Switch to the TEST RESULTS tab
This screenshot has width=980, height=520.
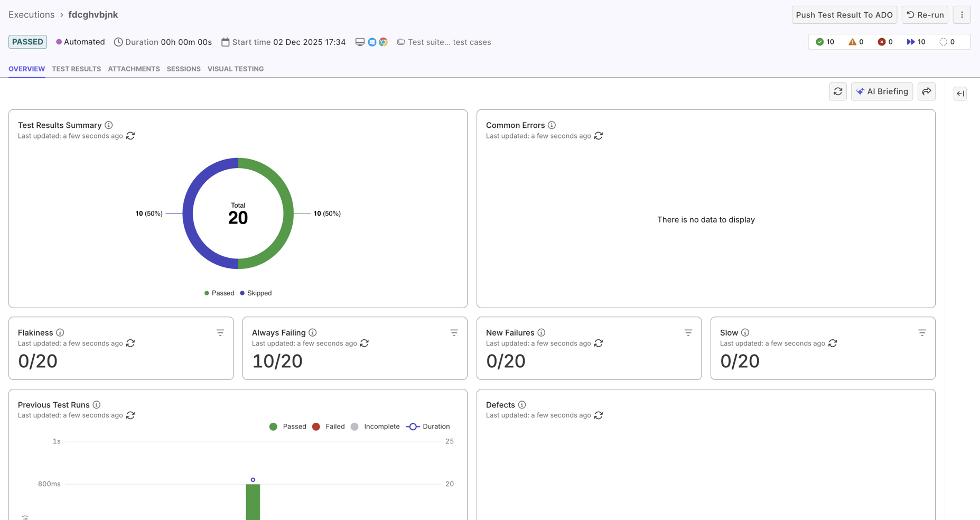point(76,69)
